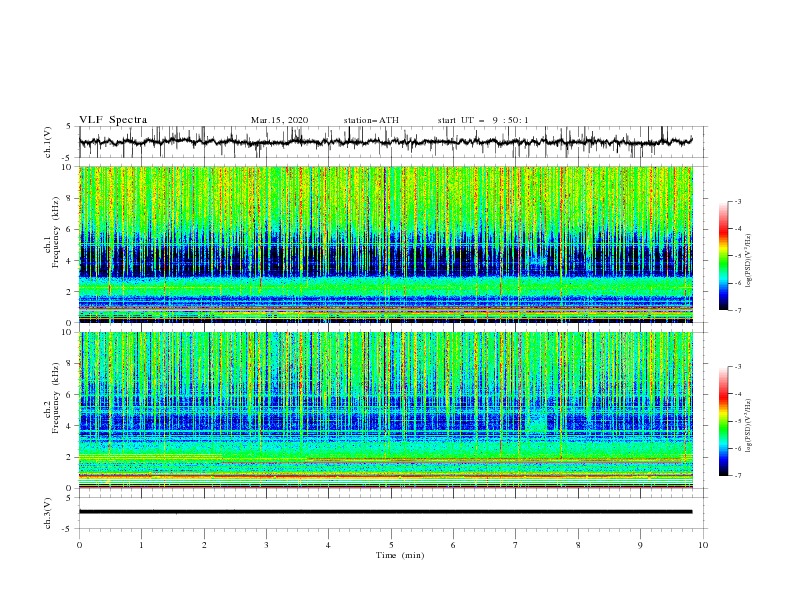792x612 pixels.
Task: Click the '-3' label on ch.2 colorbar
Action: 738,367
